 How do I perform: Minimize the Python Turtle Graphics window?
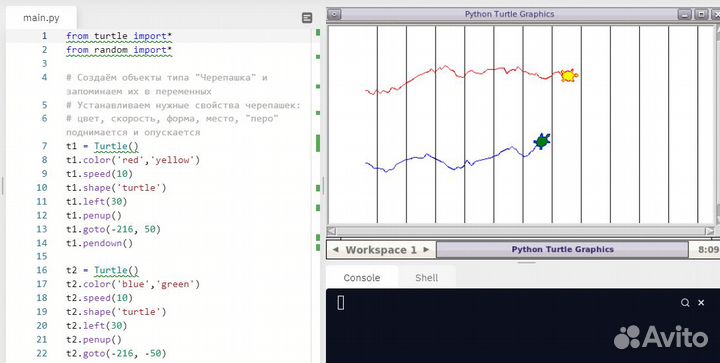(685, 14)
